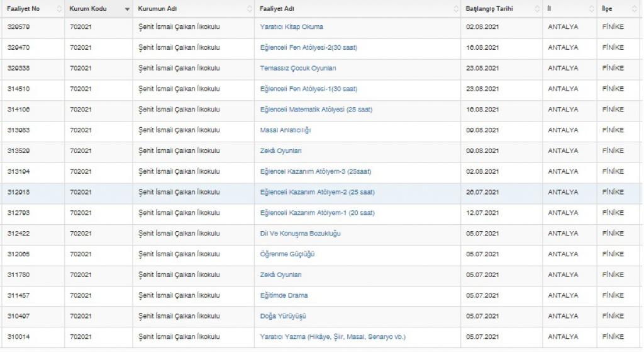Open the Dil Ve Konuşma Bozukluğu link
The width and height of the screenshot is (644, 352).
pyautogui.click(x=300, y=234)
